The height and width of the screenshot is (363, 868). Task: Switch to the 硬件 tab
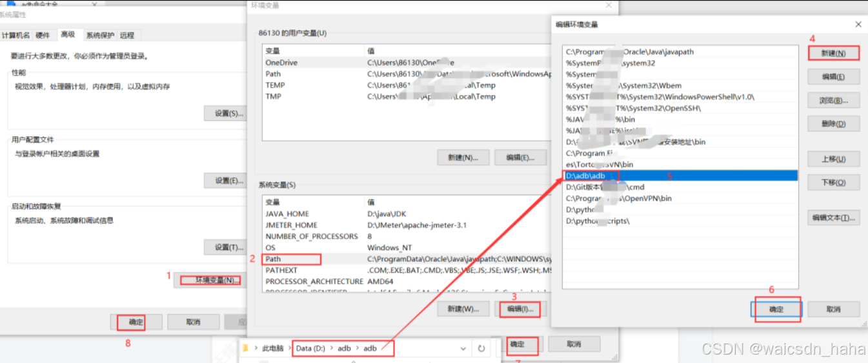point(43,35)
